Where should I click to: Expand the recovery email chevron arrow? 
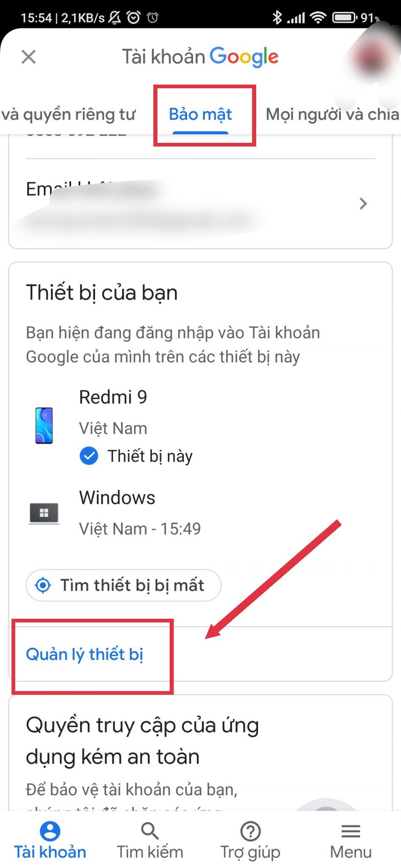363,204
